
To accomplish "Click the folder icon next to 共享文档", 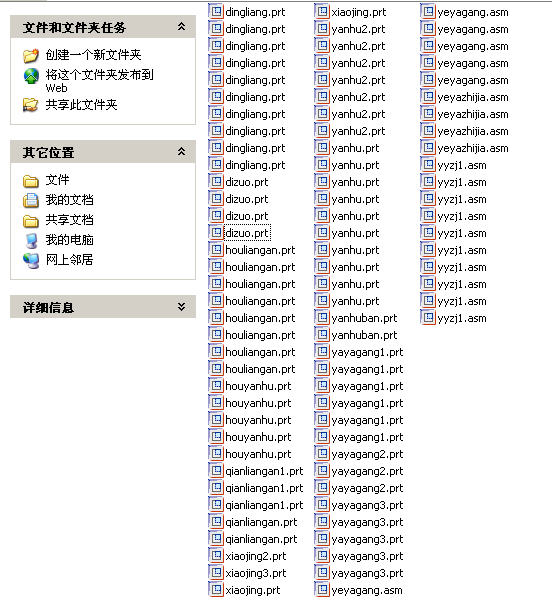I will (x=31, y=220).
